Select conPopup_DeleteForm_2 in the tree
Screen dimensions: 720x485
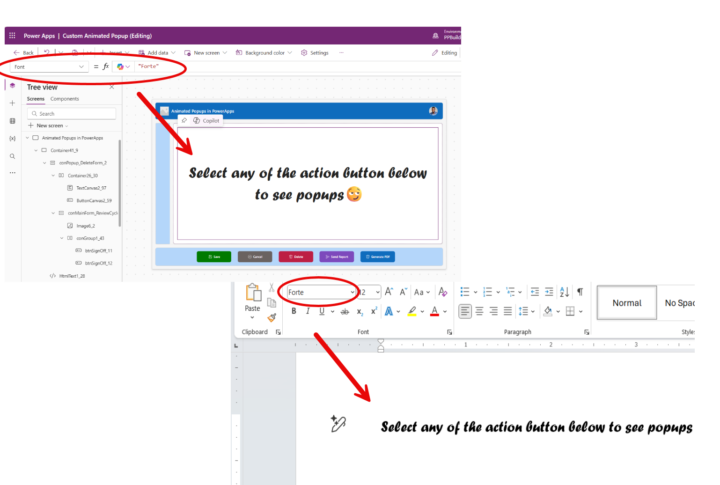83,163
